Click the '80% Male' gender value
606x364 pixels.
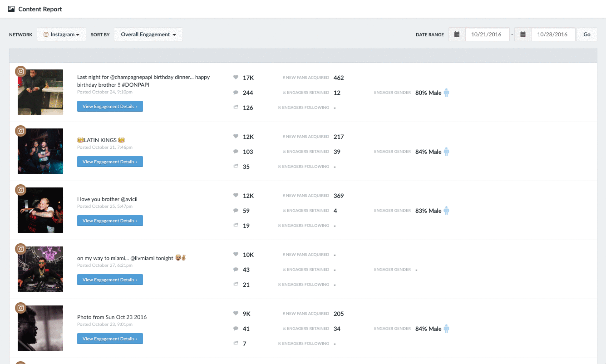[428, 93]
